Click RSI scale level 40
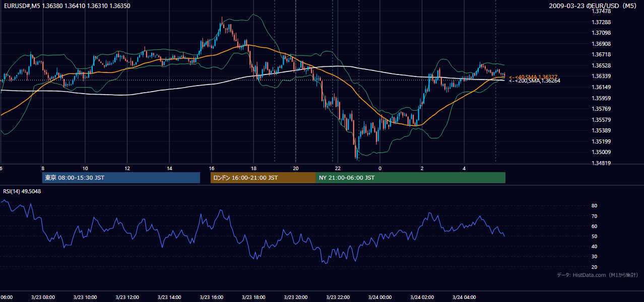This screenshot has width=644, height=302. pyautogui.click(x=595, y=246)
